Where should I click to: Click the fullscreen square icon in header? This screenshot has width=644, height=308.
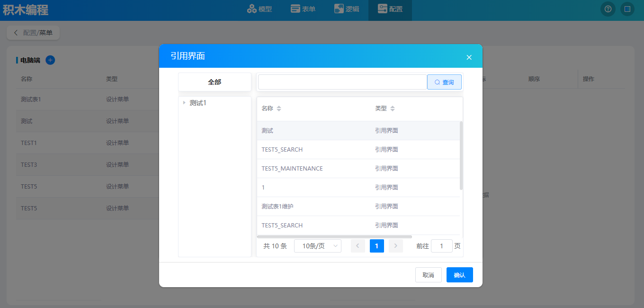[627, 9]
